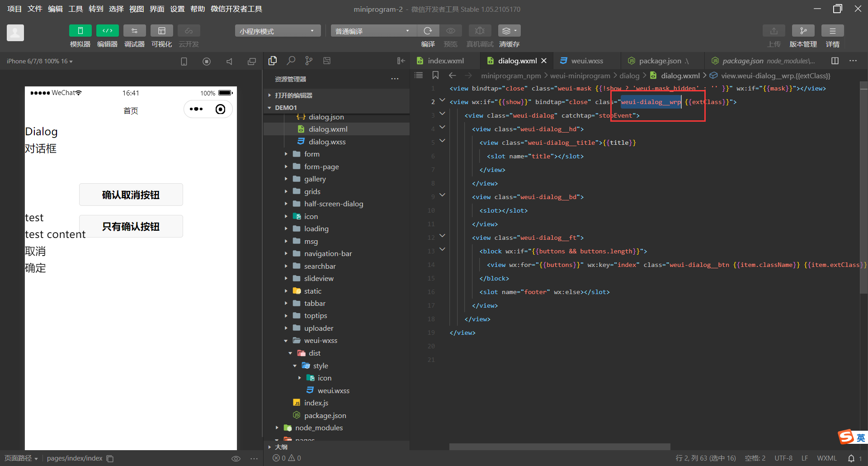
Task: Click the detach simulator window icon
Action: (252, 61)
